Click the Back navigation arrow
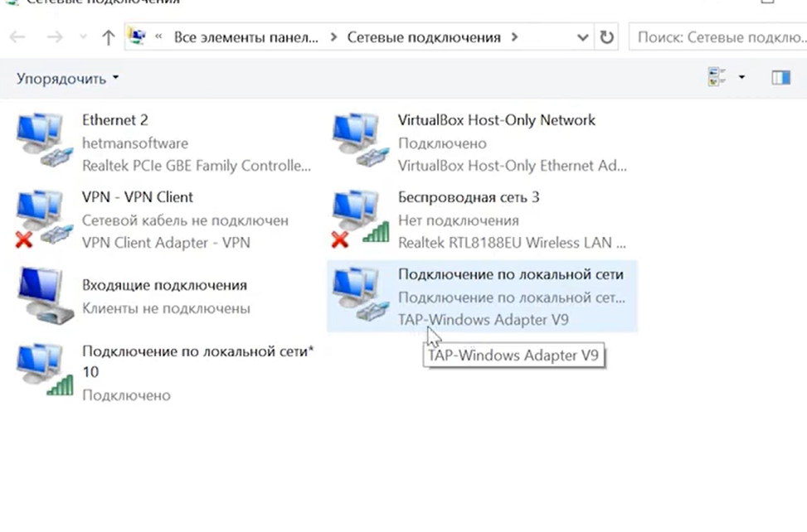807x532 pixels. click(x=17, y=37)
